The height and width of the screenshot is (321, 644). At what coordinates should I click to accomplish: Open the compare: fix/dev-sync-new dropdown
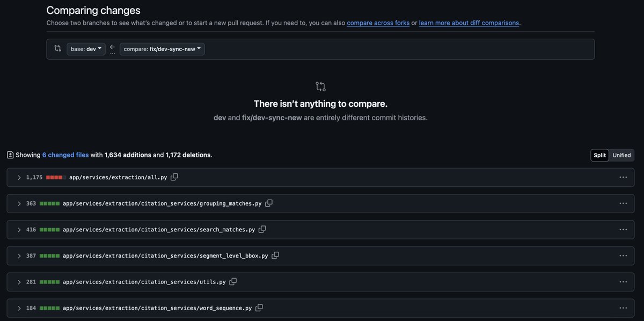pyautogui.click(x=162, y=49)
